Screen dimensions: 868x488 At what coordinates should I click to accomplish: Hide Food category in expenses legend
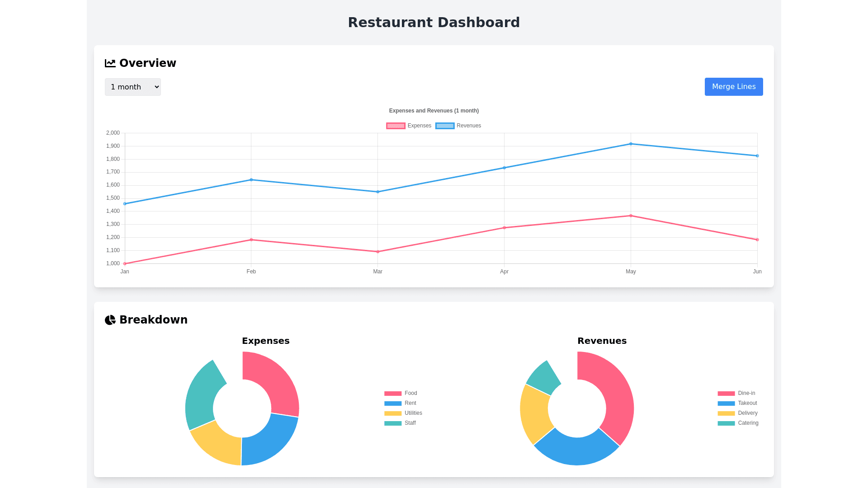click(401, 393)
